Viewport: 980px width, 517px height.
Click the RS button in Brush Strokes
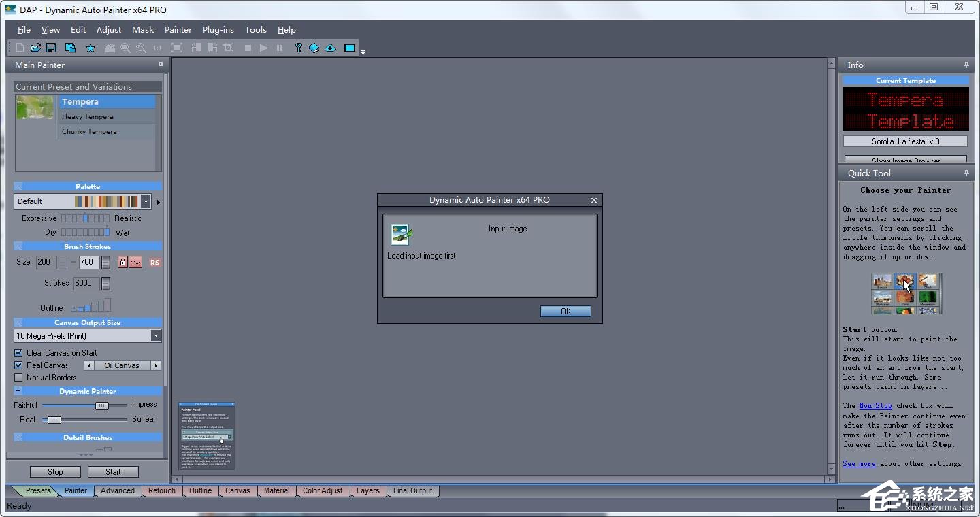(x=155, y=263)
